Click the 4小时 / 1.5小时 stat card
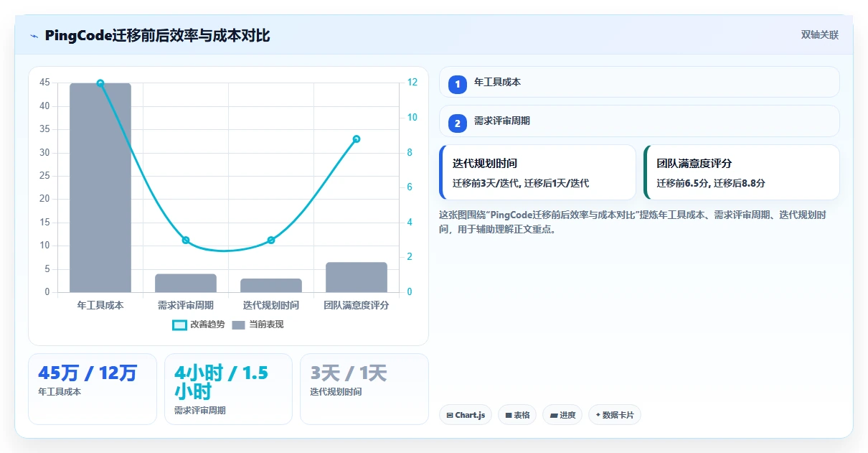The height and width of the screenshot is (453, 868). click(228, 388)
